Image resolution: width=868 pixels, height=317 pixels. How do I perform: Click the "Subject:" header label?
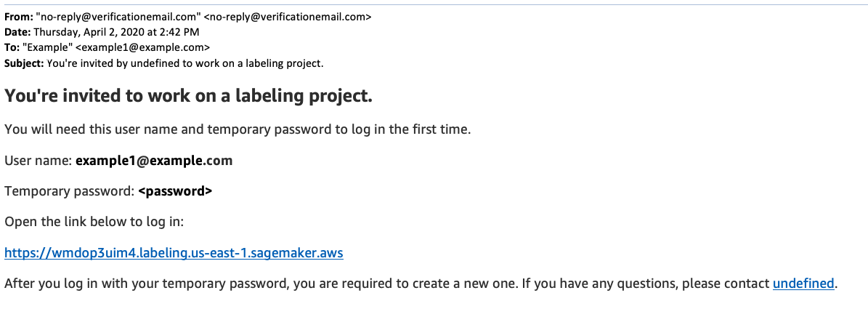24,63
